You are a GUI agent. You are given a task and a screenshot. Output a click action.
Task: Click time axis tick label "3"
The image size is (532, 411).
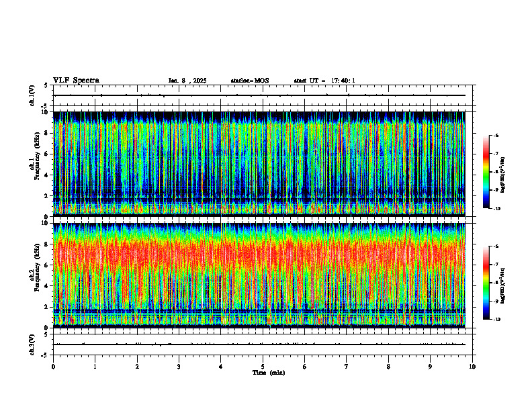pyautogui.click(x=179, y=367)
